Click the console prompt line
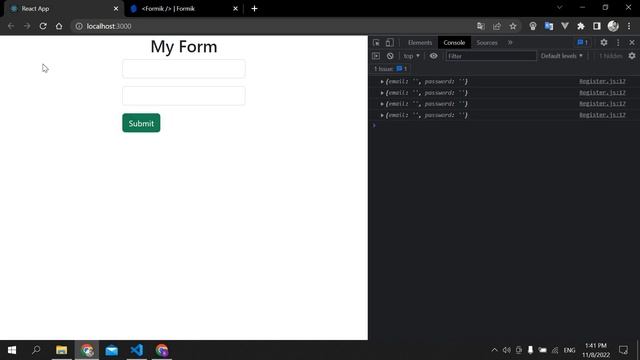 coord(504,125)
